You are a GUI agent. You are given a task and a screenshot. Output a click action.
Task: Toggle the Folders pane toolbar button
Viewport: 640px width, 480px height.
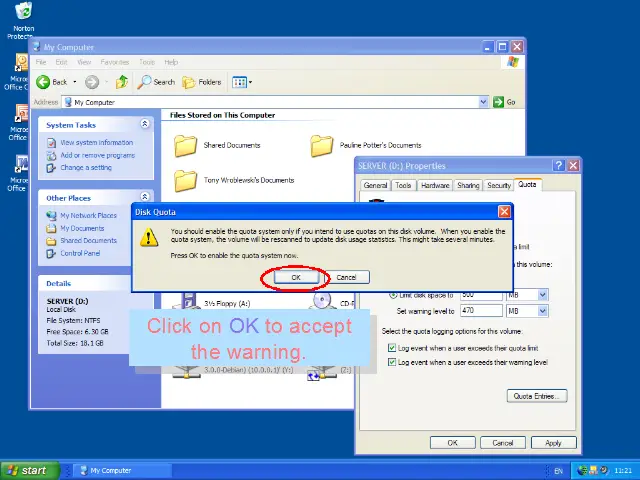202,82
